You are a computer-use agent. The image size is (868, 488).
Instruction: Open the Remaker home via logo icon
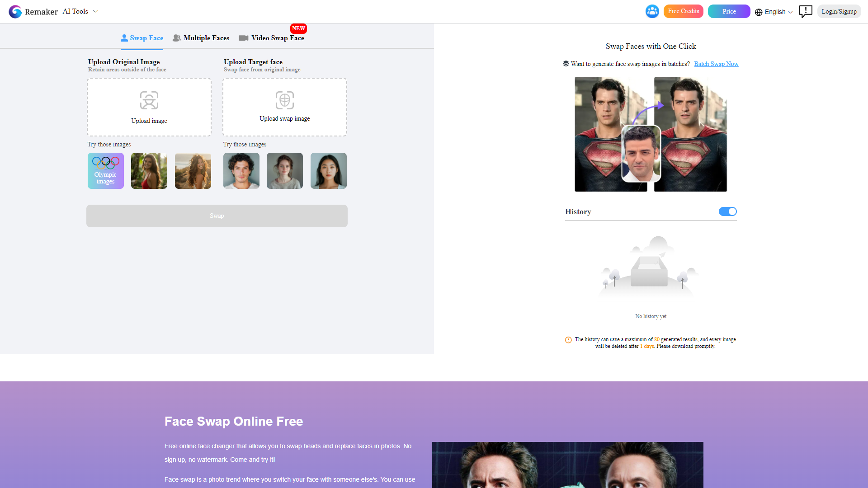[x=15, y=11]
